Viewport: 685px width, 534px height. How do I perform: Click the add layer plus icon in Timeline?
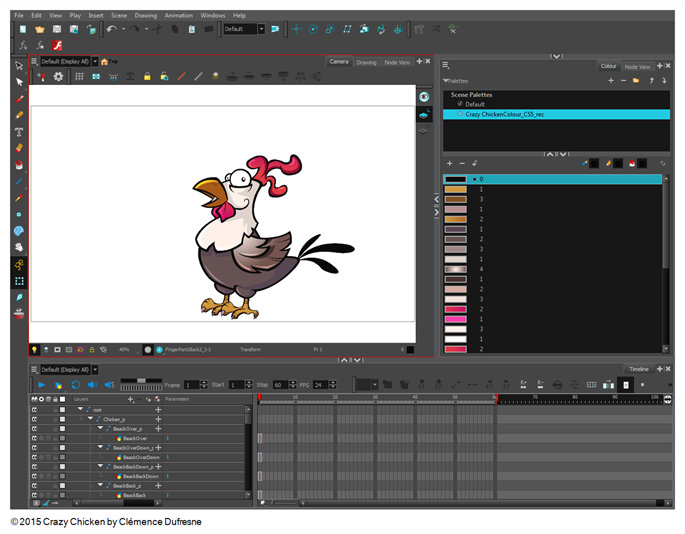point(130,399)
